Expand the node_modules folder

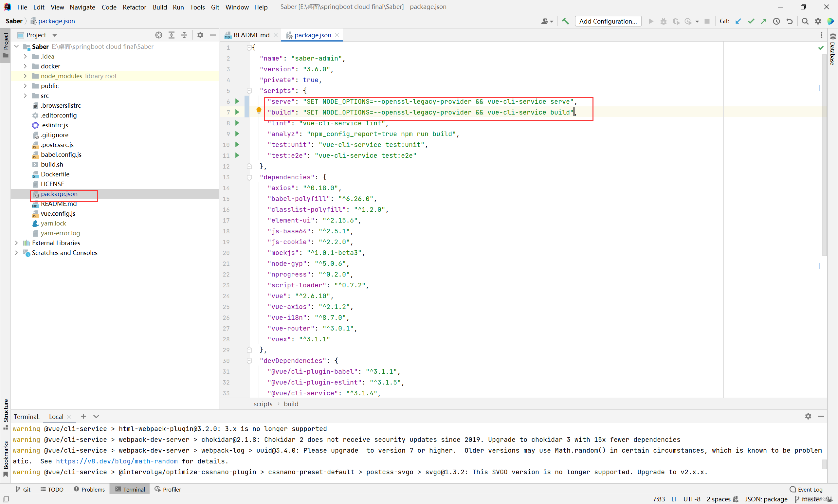click(26, 76)
